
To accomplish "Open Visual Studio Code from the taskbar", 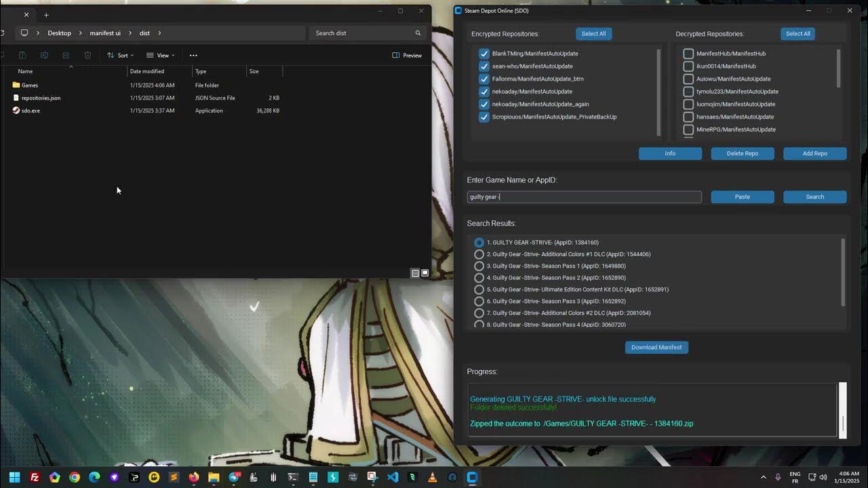I will coord(393,477).
